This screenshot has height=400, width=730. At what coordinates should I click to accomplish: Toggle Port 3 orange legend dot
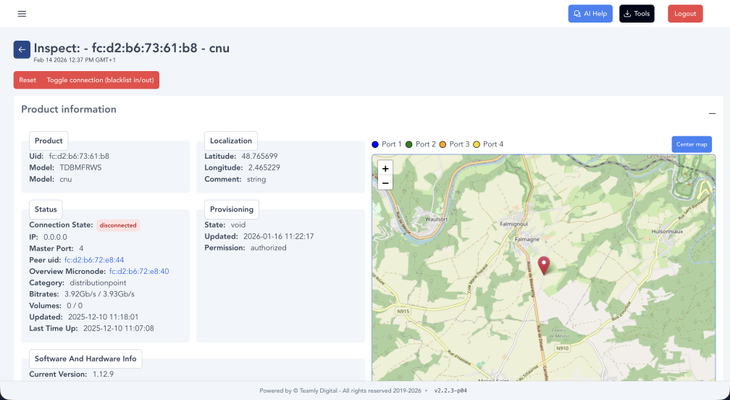(444, 144)
